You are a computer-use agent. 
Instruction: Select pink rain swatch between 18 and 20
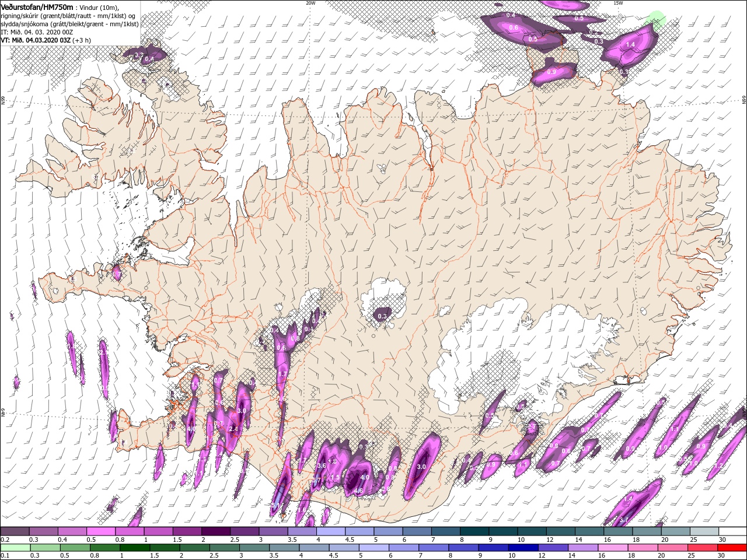coord(643,548)
